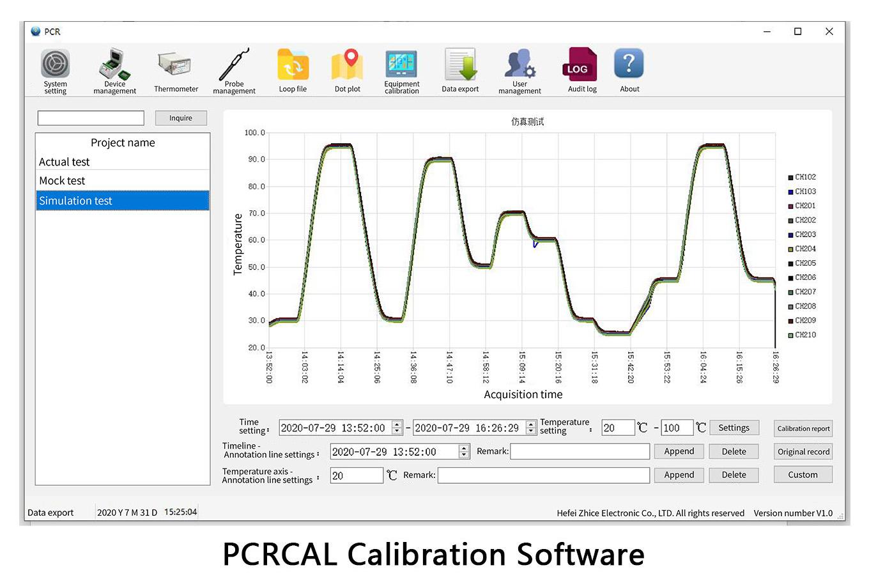Select the Mock test project
Image resolution: width=869 pixels, height=588 pixels.
coord(123,181)
